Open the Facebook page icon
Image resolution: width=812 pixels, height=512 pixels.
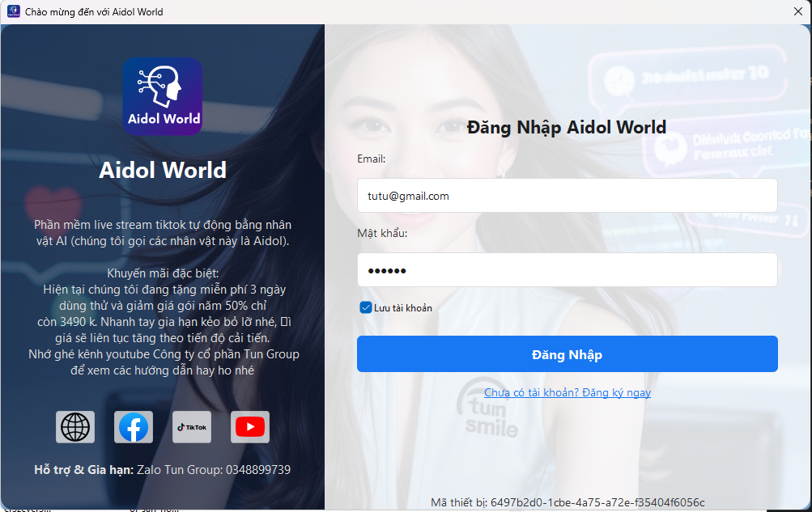click(134, 426)
